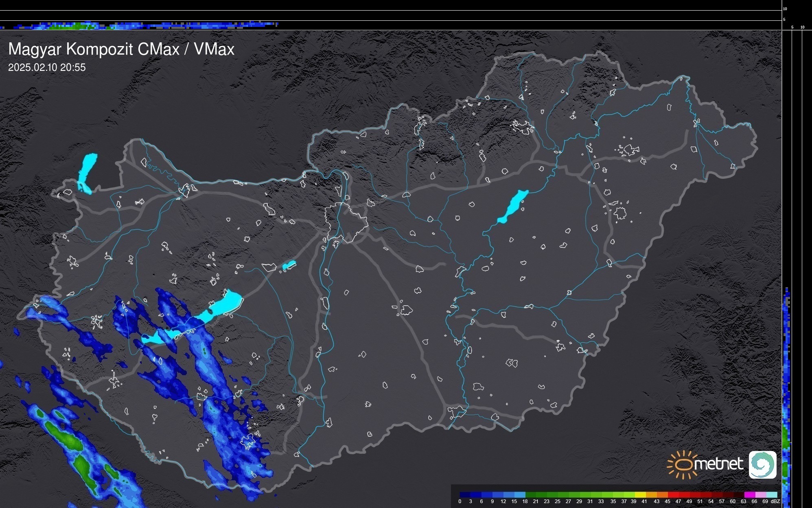Select the magenta 63 dBZ swatch

point(750,495)
